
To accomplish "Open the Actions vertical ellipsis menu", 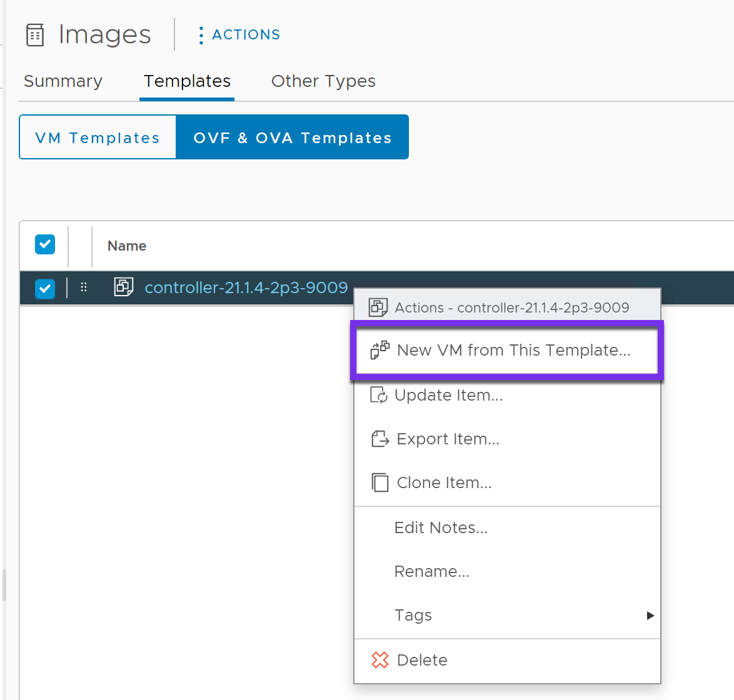I will click(201, 35).
